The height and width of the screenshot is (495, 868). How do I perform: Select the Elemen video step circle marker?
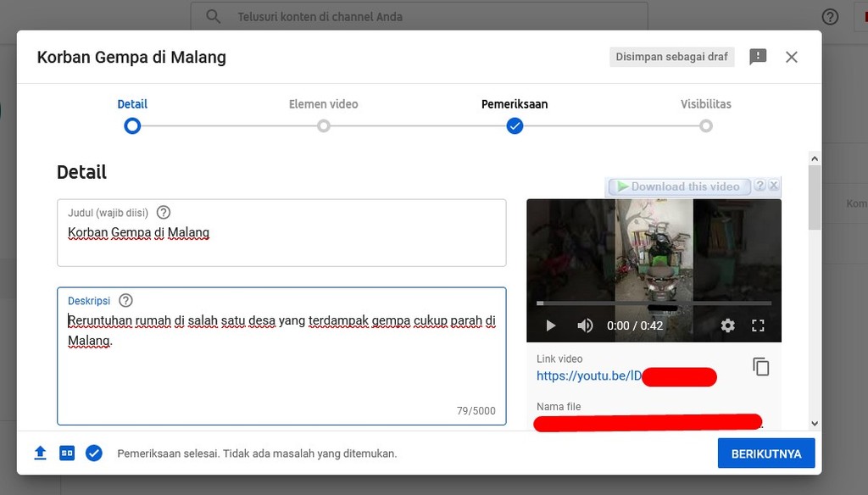pyautogui.click(x=323, y=126)
